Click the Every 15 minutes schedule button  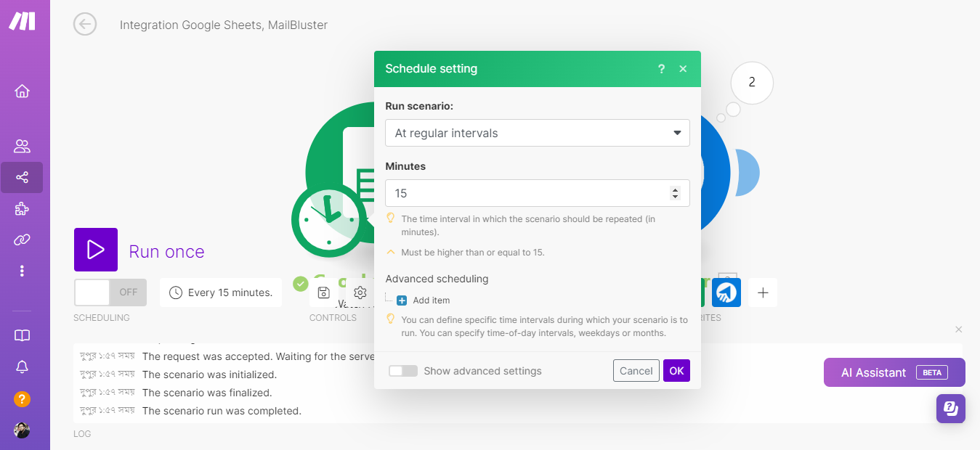pos(221,292)
